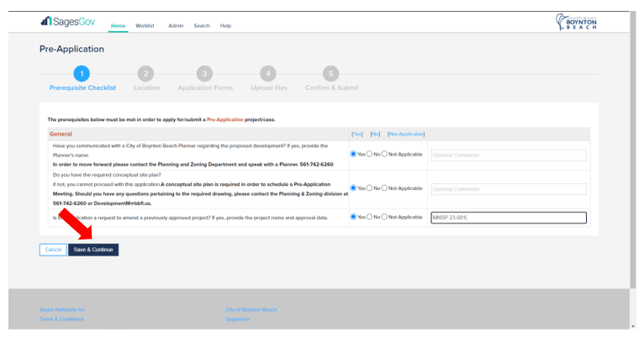Click the [No] column header link
This screenshot has width=644, height=343.
[x=375, y=134]
